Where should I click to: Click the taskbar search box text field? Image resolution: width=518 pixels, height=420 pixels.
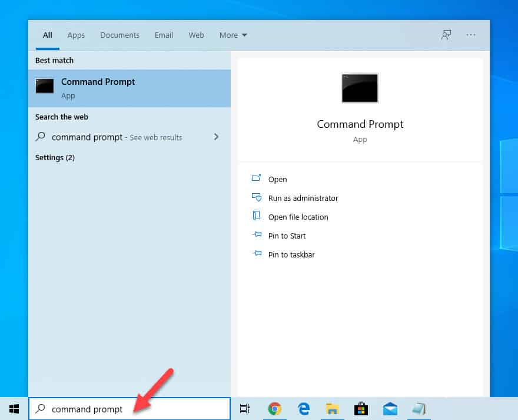tap(129, 409)
